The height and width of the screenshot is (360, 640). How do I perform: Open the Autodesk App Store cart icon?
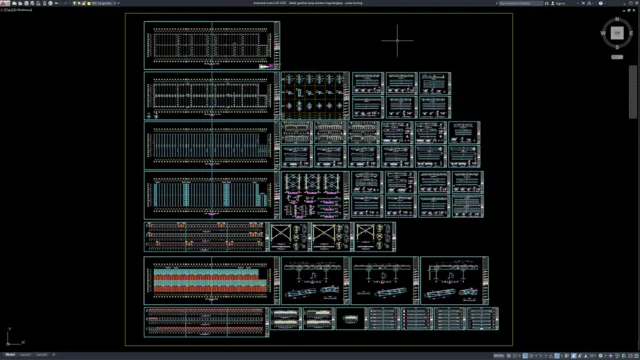(x=583, y=3)
